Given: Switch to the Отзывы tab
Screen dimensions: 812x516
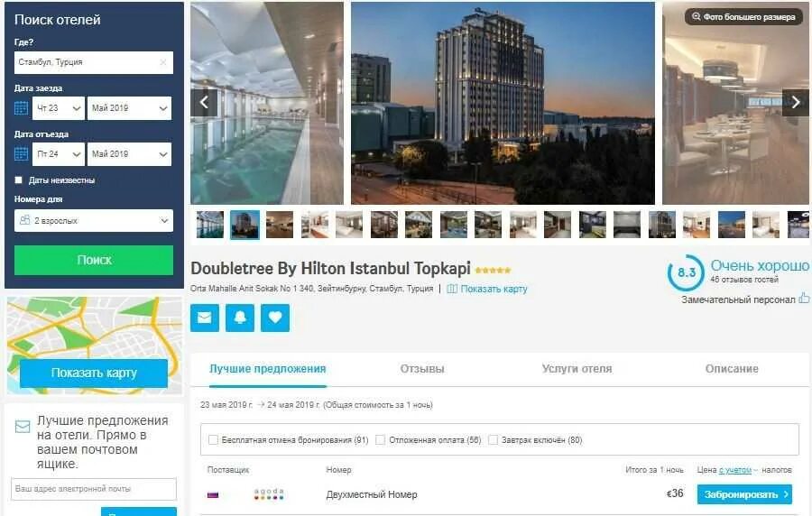Looking at the screenshot, I should [x=422, y=369].
